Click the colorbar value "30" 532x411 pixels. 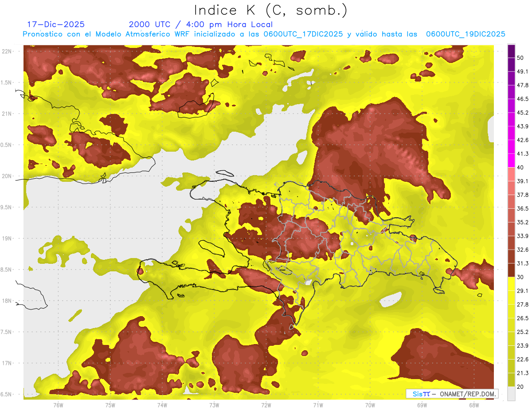click(x=520, y=277)
